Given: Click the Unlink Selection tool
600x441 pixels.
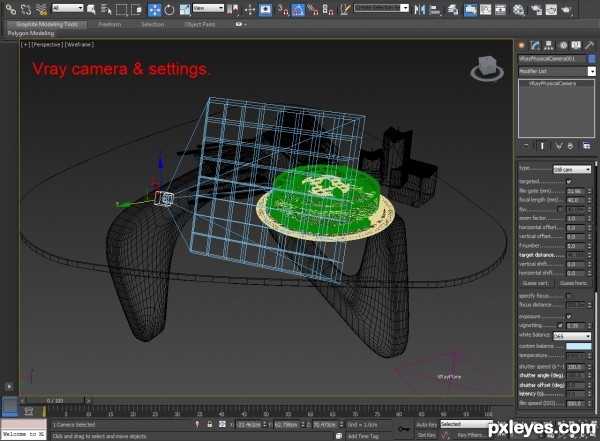Looking at the screenshot, I should pyautogui.click(x=26, y=9).
